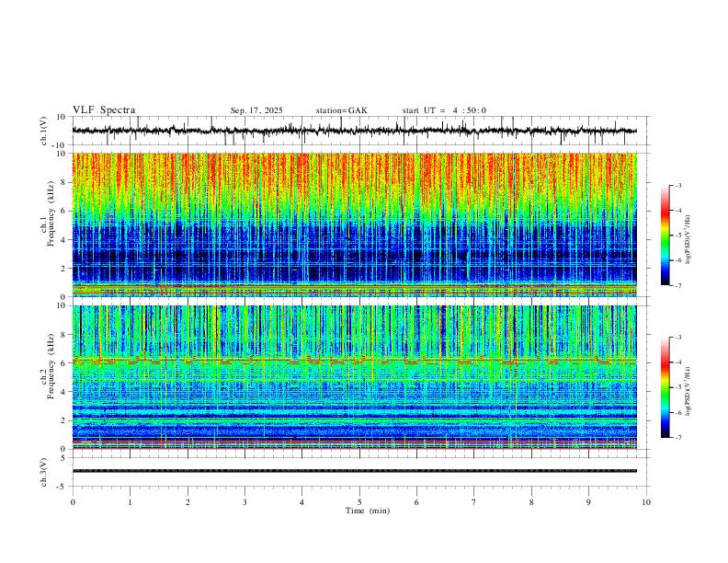Click the ch.1(V) waveform trace
The width and height of the screenshot is (728, 563).
[354, 131]
